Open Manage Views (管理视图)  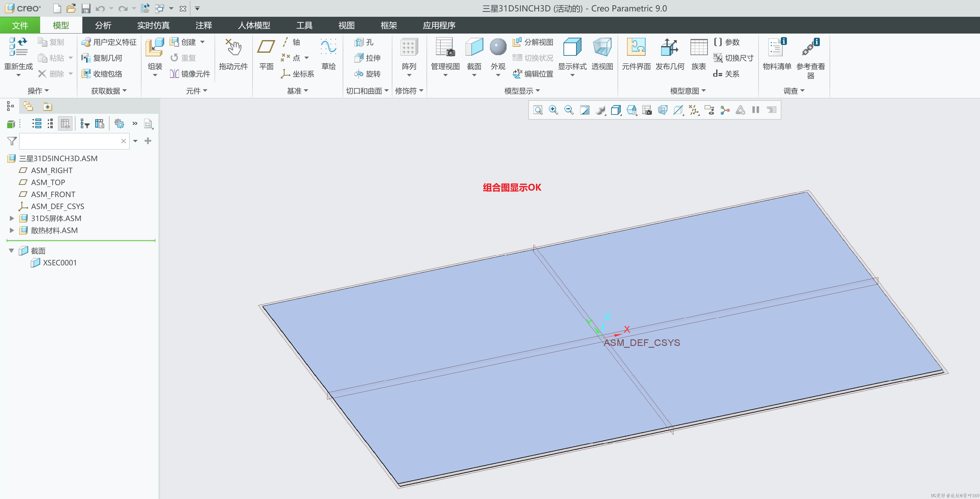[x=445, y=47]
